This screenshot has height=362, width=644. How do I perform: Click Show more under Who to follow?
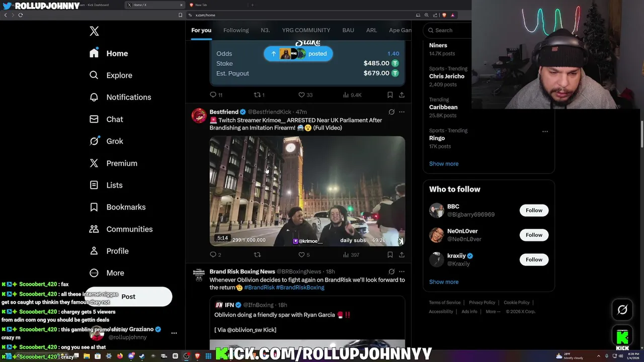[444, 282]
